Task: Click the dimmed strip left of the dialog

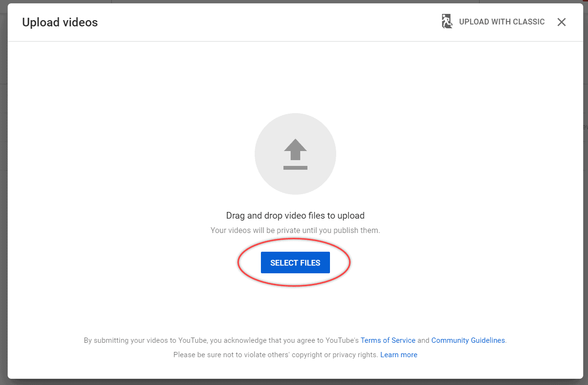Action: point(3,192)
